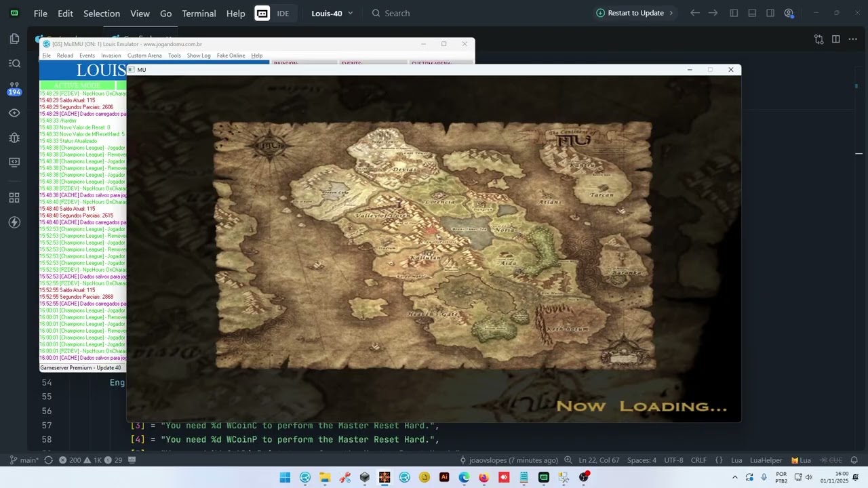Expand the Louis-40 project dropdown
This screenshot has width=868, height=488.
332,13
